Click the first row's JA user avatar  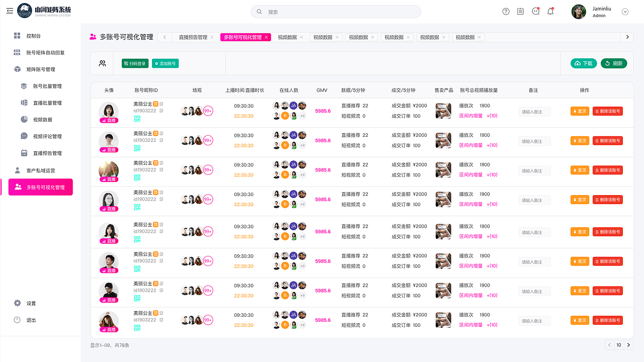[293, 106]
